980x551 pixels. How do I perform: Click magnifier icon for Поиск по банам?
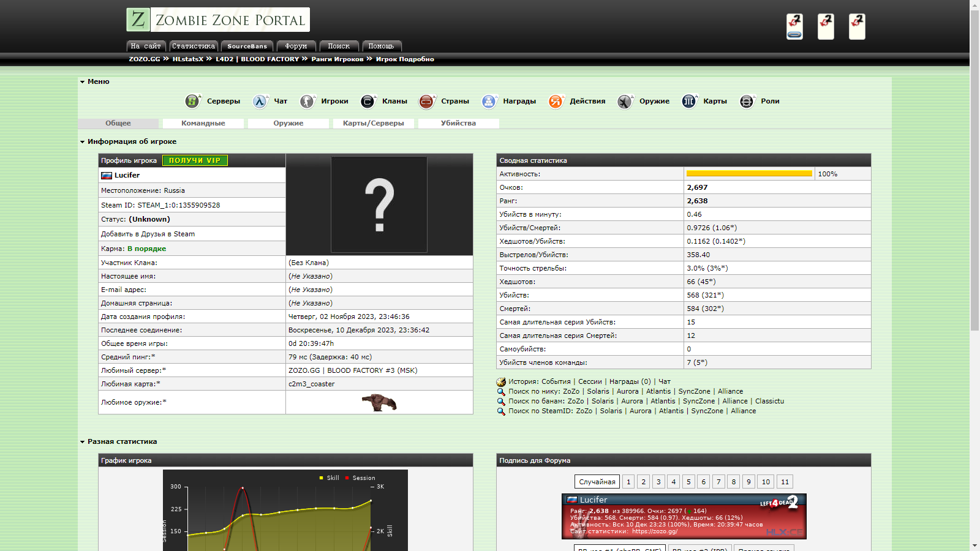pos(501,402)
